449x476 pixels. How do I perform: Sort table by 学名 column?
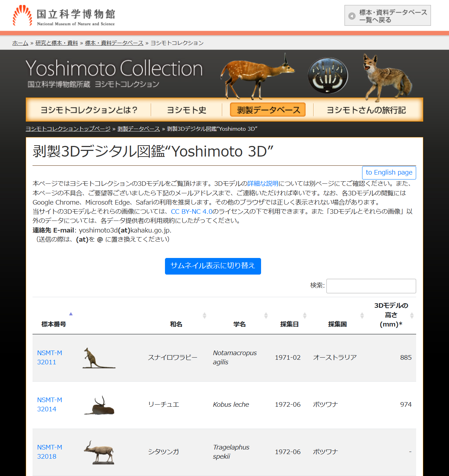[240, 324]
